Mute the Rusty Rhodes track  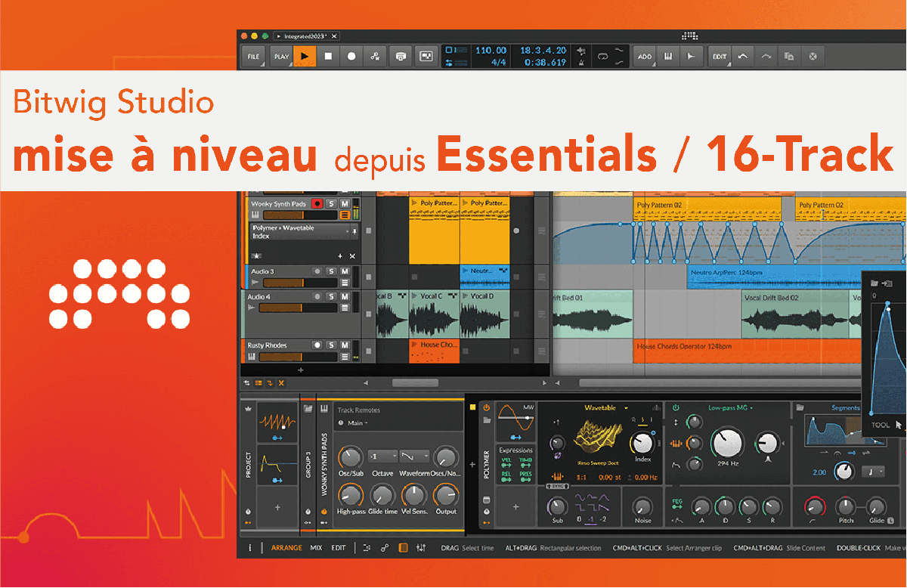[345, 345]
